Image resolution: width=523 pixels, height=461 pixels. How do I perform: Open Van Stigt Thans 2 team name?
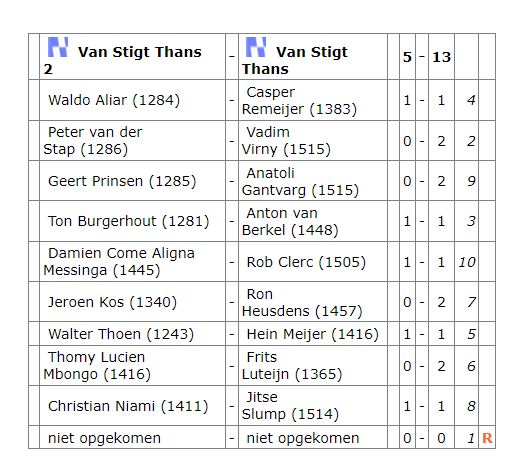point(123,60)
